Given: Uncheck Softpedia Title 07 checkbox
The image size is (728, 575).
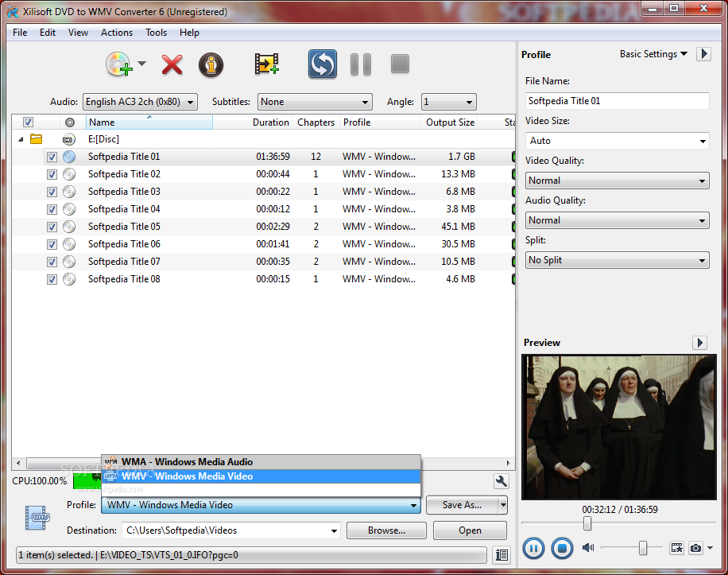Looking at the screenshot, I should (x=52, y=262).
